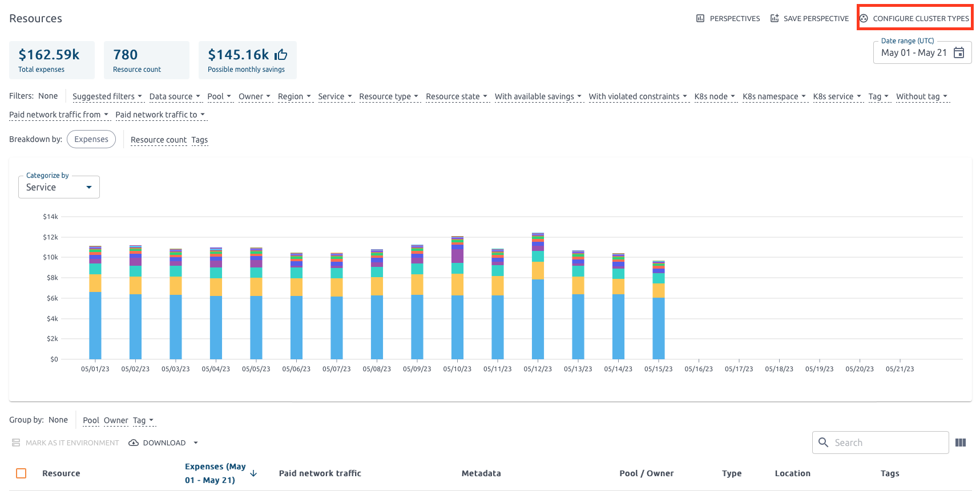This screenshot has width=980, height=491.
Task: Select the Expenses breakdown chip
Action: tap(91, 139)
